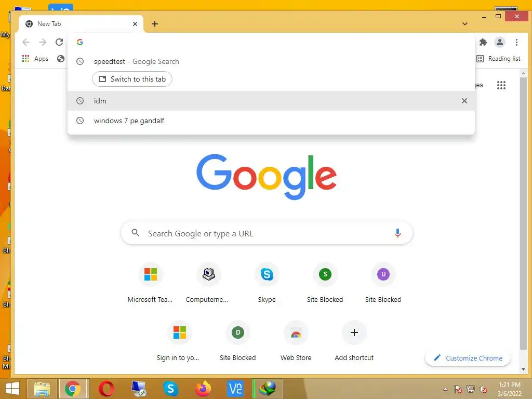Click the Search Google or type a URL box

(267, 233)
